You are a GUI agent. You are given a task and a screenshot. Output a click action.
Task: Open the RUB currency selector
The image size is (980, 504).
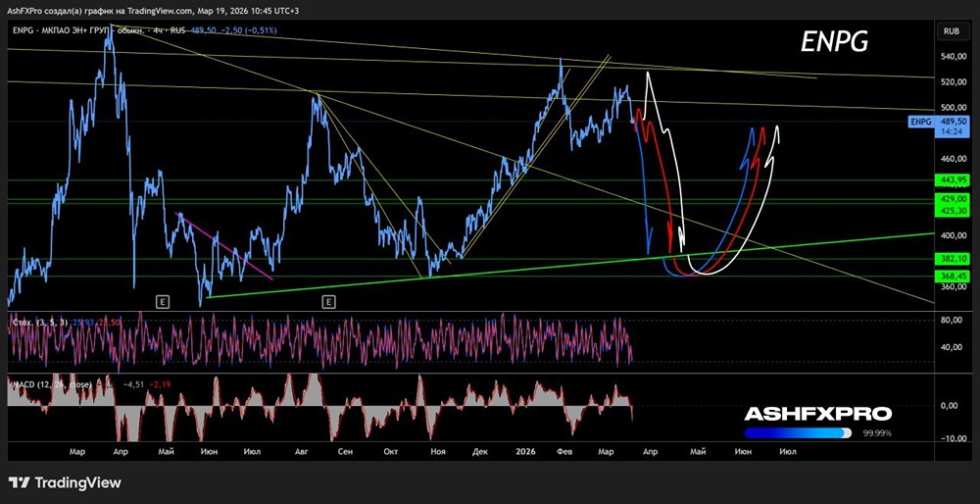[951, 30]
